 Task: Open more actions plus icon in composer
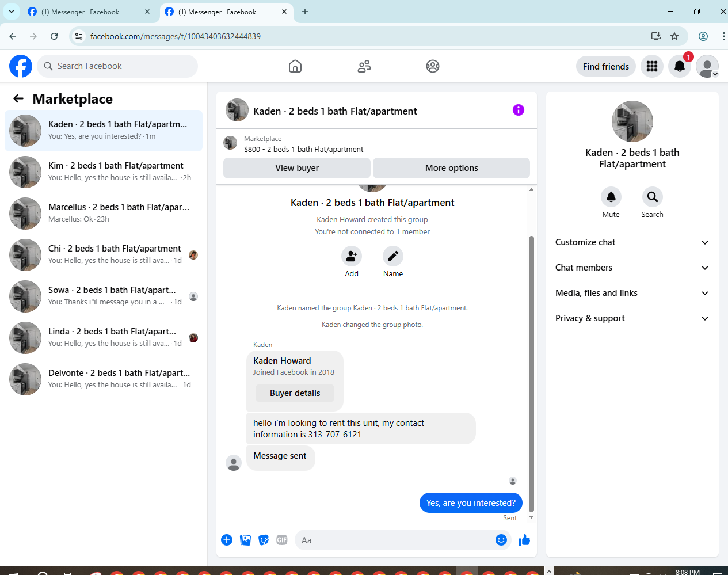point(227,540)
